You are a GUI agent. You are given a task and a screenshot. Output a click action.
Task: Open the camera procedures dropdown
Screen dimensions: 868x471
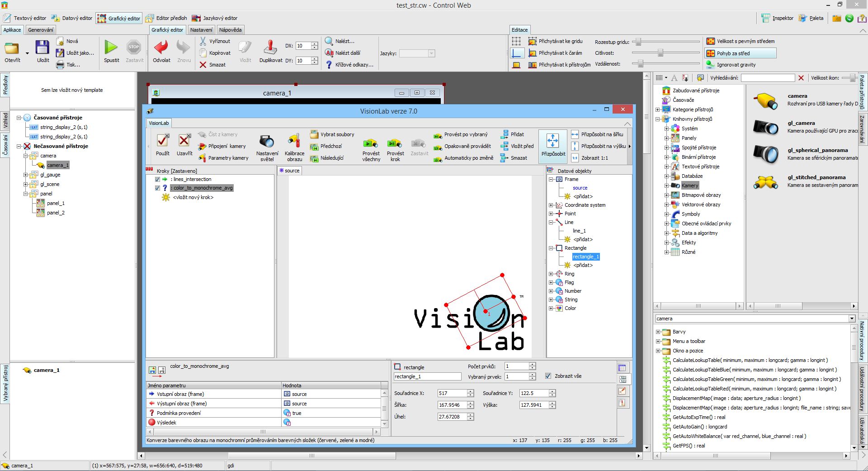tap(852, 319)
